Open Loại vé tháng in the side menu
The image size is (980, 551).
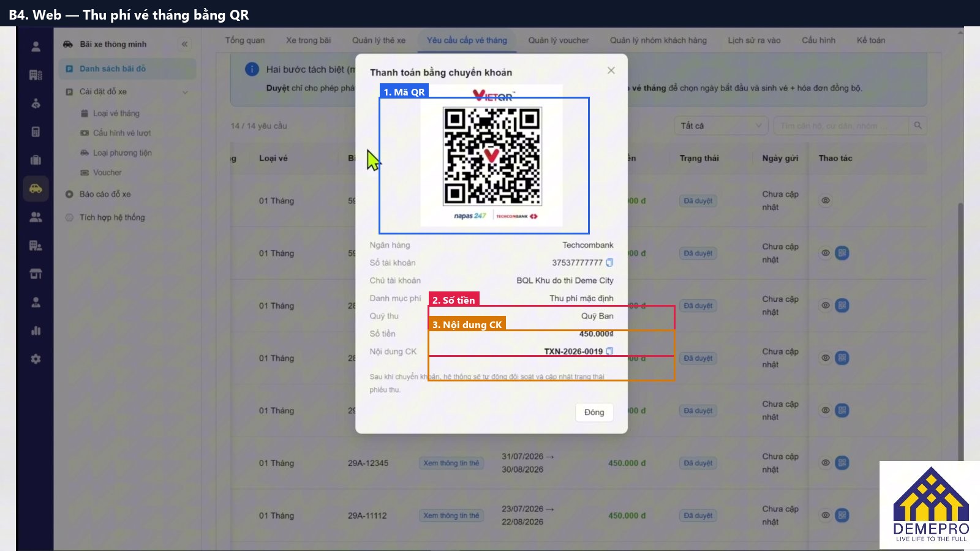116,113
